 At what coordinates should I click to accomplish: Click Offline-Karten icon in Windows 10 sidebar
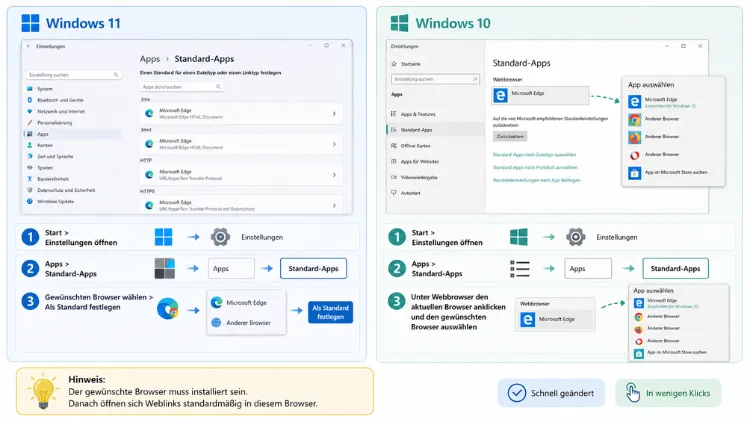pos(394,145)
